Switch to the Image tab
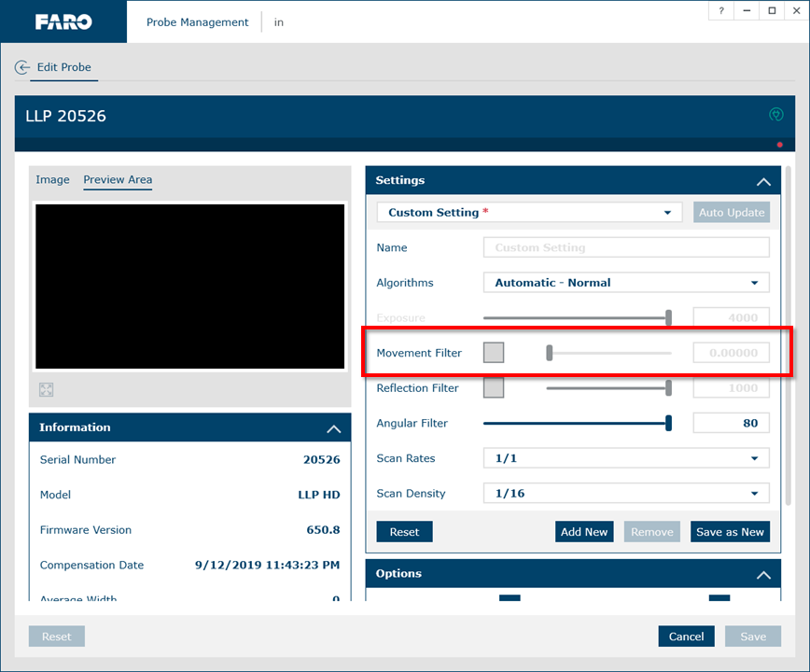810x672 pixels. point(52,180)
